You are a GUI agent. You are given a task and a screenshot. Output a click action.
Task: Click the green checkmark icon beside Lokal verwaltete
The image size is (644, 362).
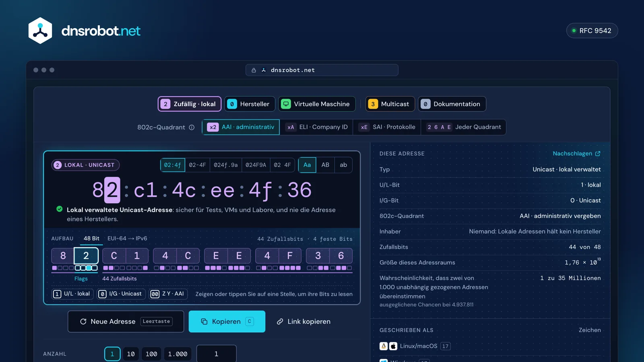60,209
